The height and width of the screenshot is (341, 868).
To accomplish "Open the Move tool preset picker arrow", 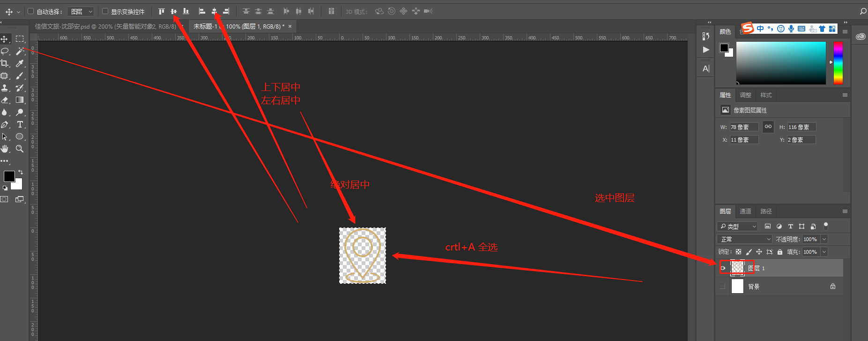I will [x=18, y=12].
